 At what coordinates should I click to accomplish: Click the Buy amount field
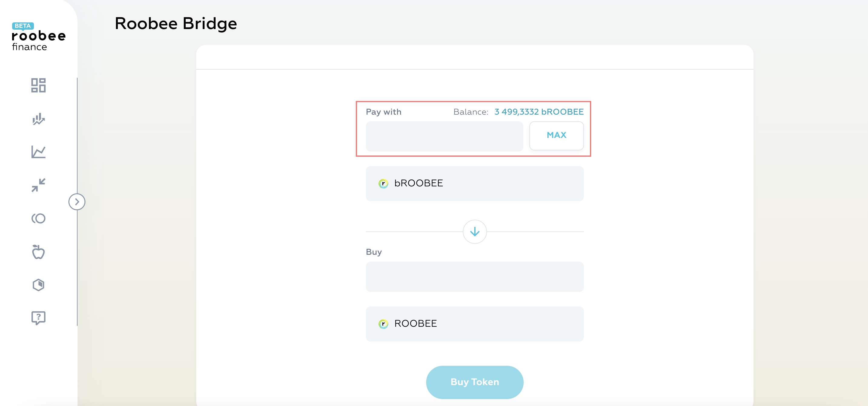(475, 277)
